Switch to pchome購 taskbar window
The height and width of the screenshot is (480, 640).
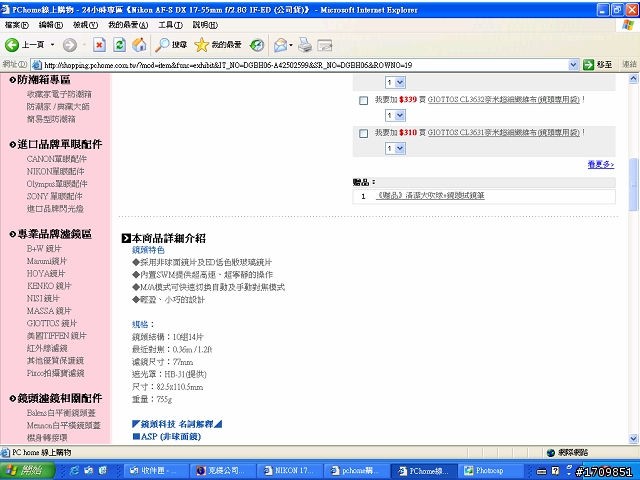coord(357,471)
